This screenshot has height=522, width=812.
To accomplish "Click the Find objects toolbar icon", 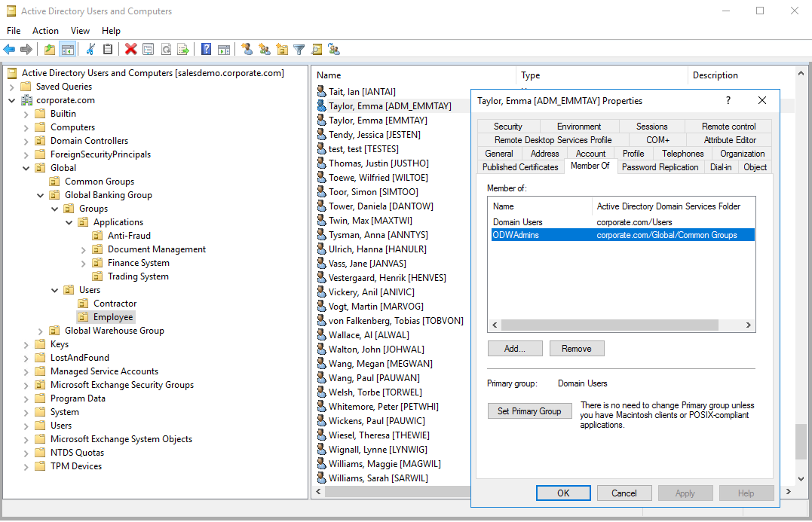I will point(317,50).
